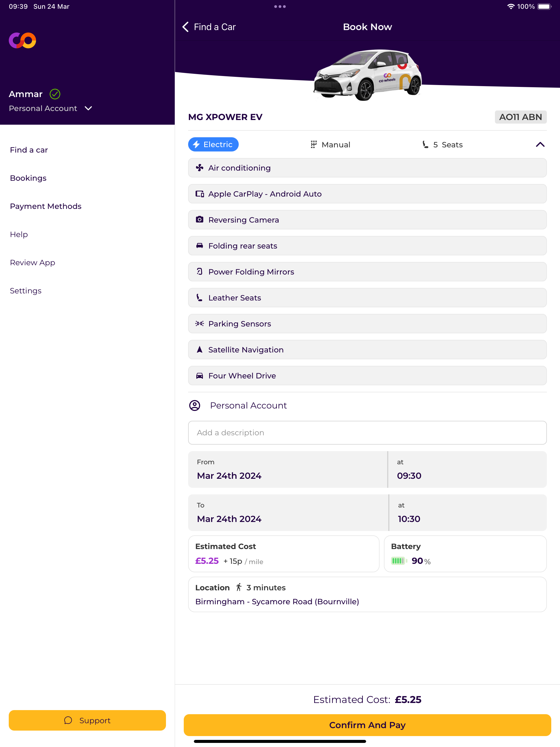Open Help section
Image resolution: width=560 pixels, height=747 pixels.
pos(19,234)
